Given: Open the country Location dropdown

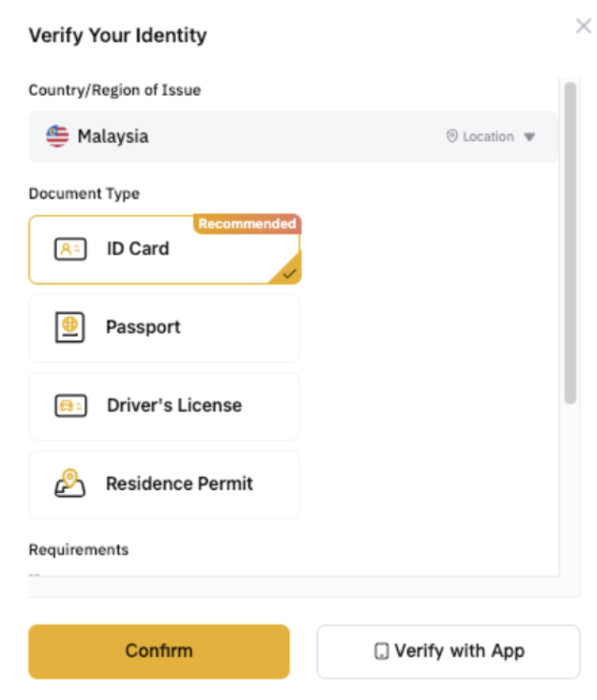Looking at the screenshot, I should 489,136.
